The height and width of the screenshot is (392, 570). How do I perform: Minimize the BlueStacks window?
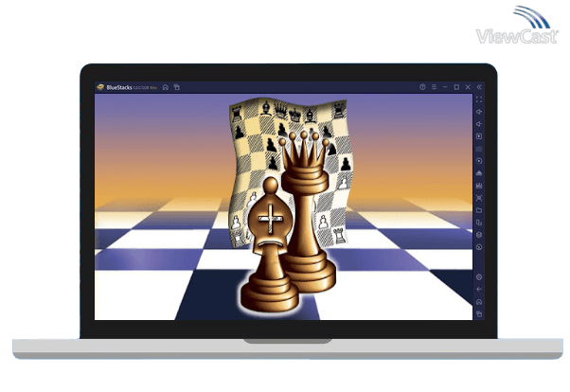coord(445,87)
